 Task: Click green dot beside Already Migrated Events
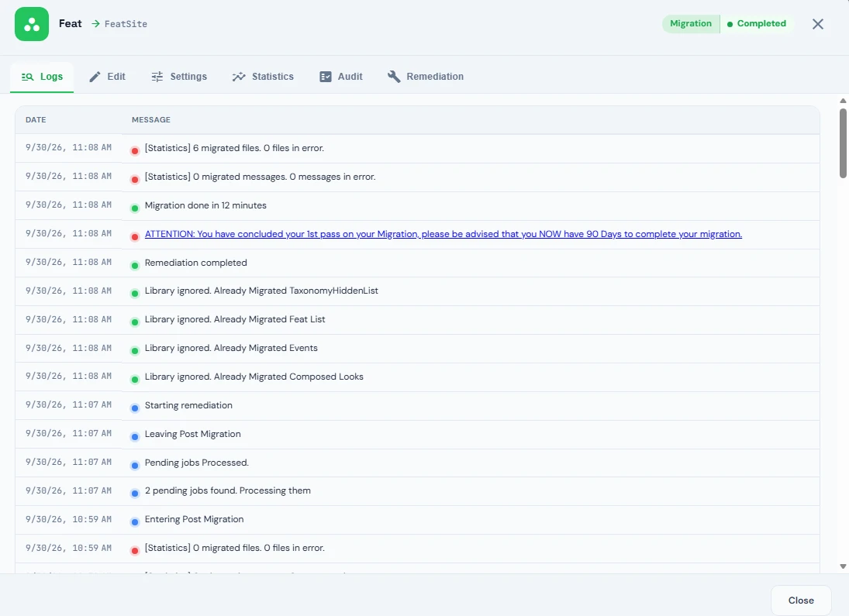(x=135, y=351)
